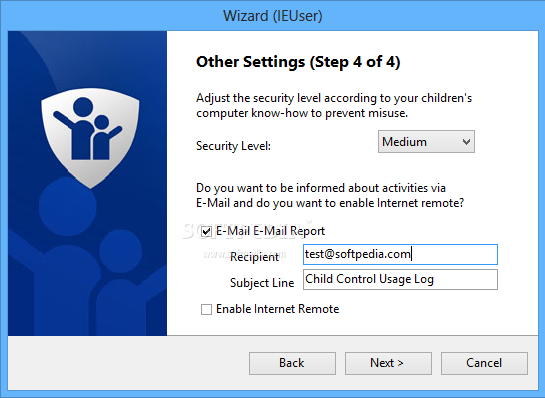Image resolution: width=545 pixels, height=398 pixels.
Task: Click the Other Settings step heading
Action: point(298,62)
